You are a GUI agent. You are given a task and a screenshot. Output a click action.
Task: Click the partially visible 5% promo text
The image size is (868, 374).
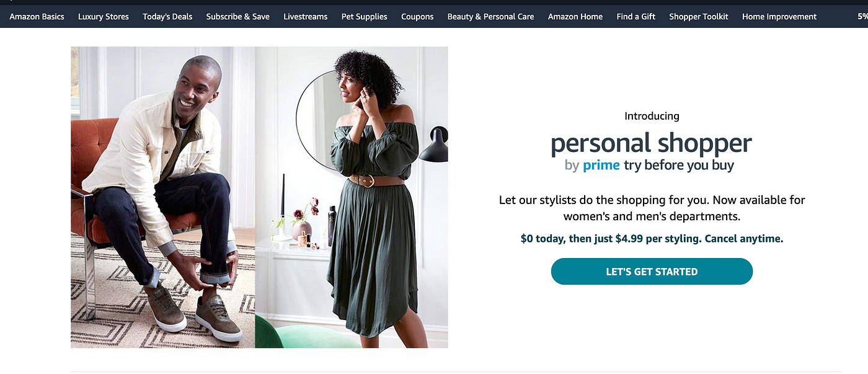(862, 17)
